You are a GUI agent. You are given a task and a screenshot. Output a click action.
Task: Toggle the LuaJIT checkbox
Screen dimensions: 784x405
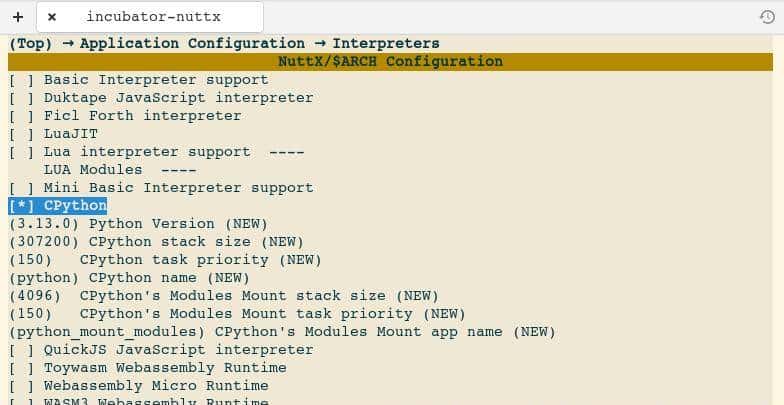[22, 134]
